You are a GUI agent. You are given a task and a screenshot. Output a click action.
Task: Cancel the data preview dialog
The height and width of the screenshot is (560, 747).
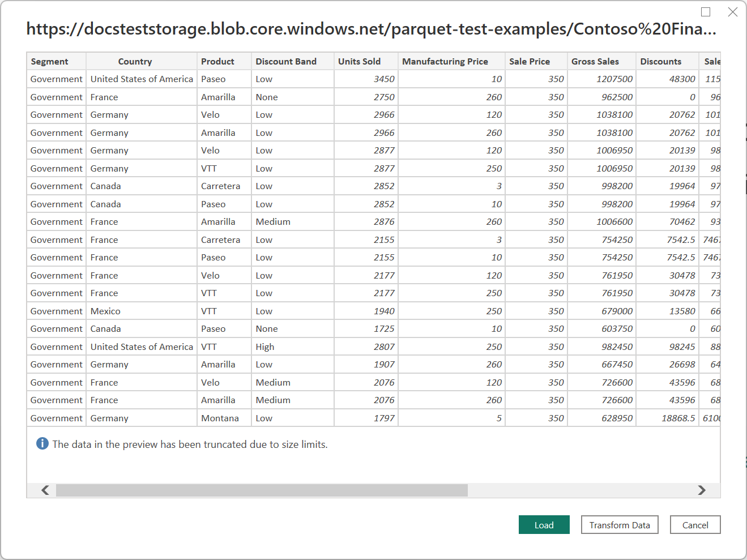695,525
